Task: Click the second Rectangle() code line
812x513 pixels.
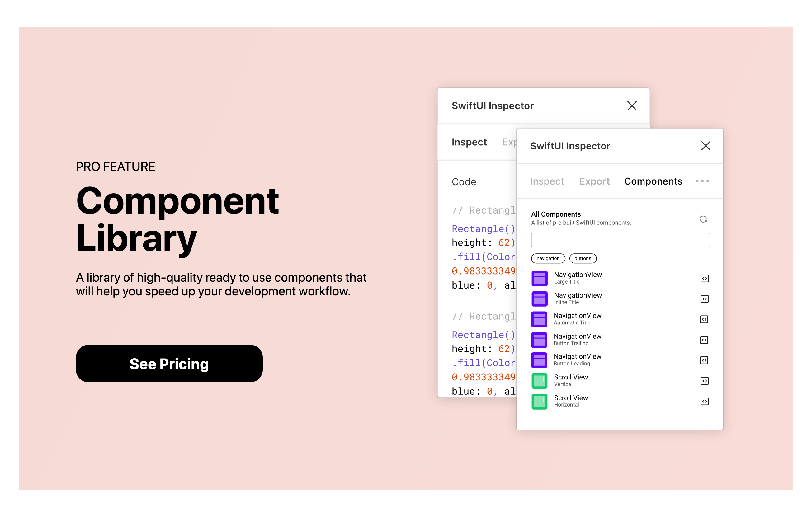Action: point(483,335)
